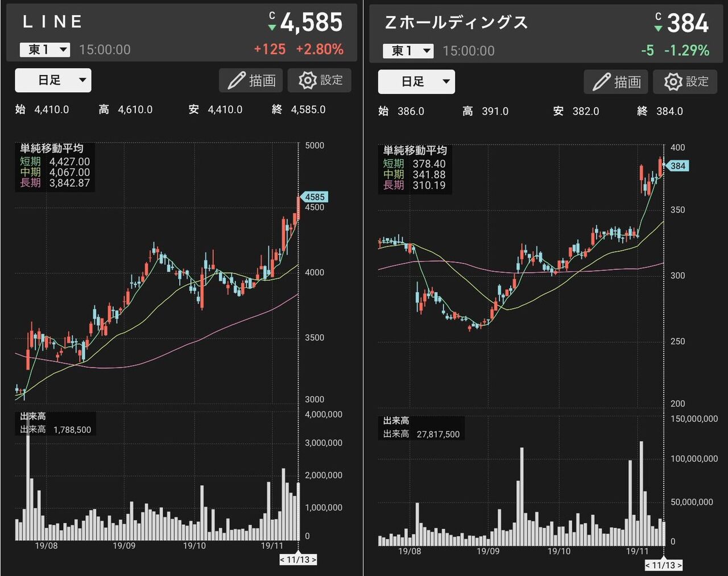Click the +125 price change value
This screenshot has width=728, height=576.
tap(270, 49)
